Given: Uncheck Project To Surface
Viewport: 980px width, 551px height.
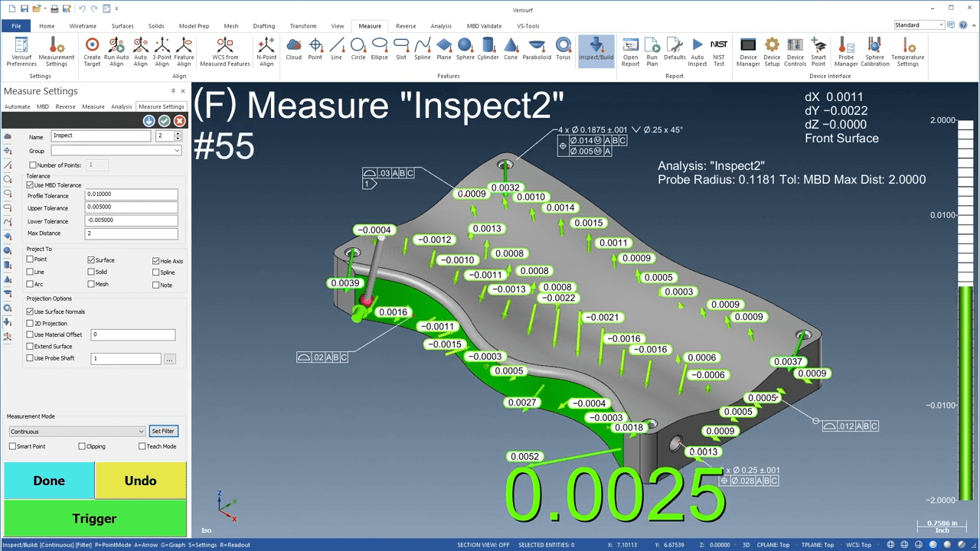Looking at the screenshot, I should pos(91,260).
